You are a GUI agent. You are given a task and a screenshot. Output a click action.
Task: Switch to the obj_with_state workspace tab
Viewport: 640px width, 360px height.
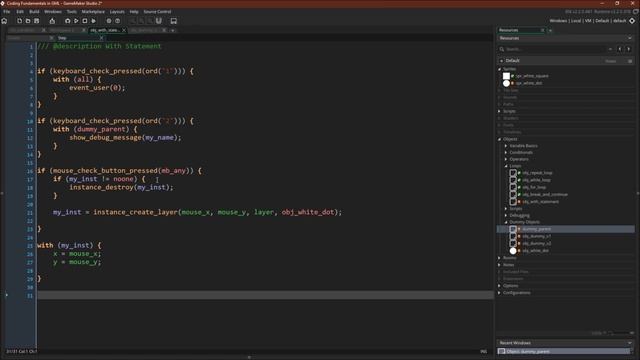click(104, 30)
